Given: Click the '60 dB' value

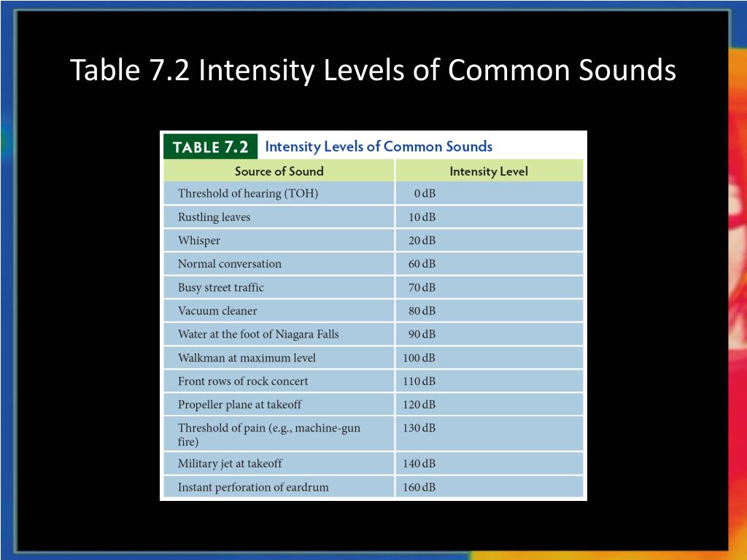Looking at the screenshot, I should 422,264.
